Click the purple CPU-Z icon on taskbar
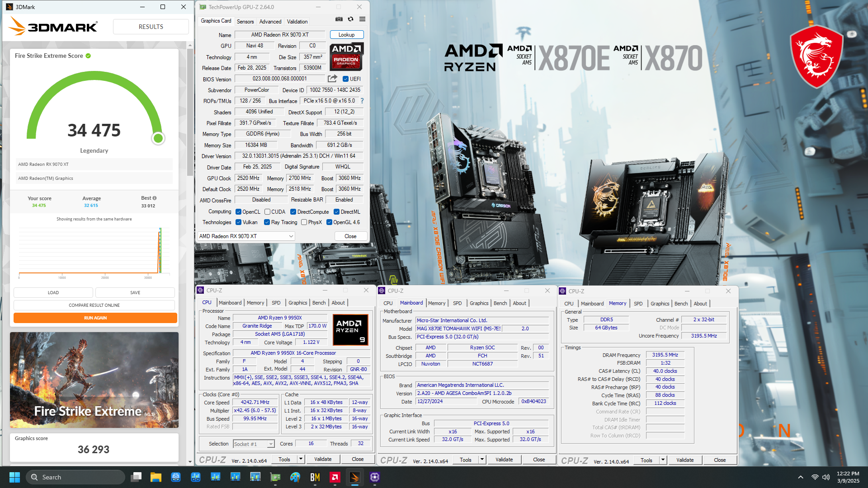Screen dimensions: 868x488 tap(375, 477)
